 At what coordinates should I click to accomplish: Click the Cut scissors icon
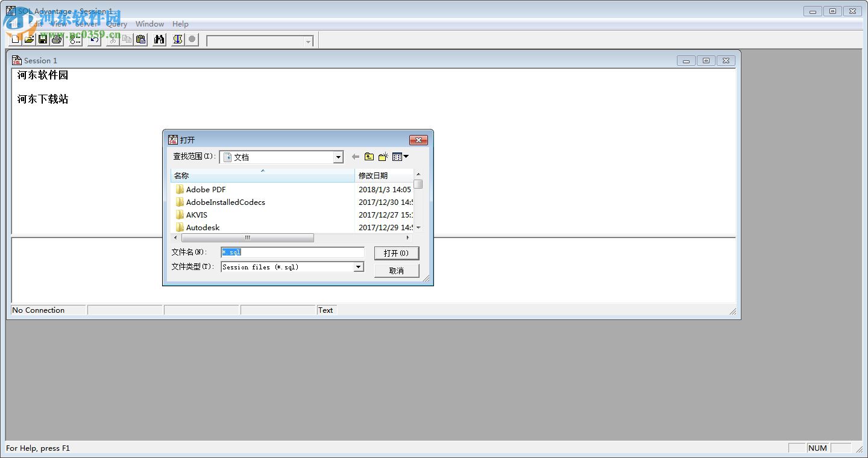112,39
